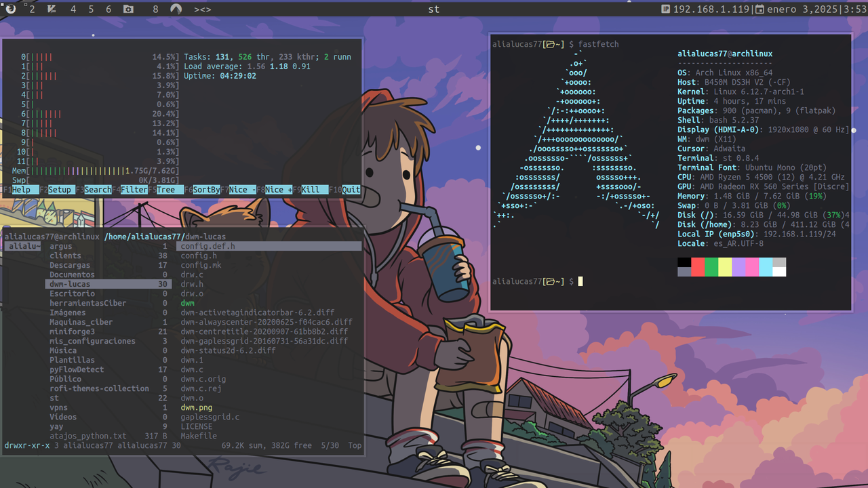
Task: Switch to the Firefox tag in the dwm bar
Action: [10, 9]
